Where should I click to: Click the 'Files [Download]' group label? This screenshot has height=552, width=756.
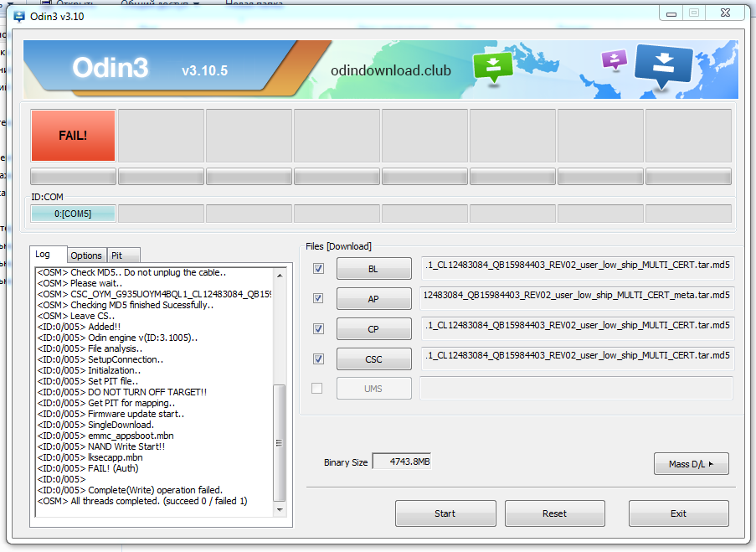pyautogui.click(x=338, y=246)
